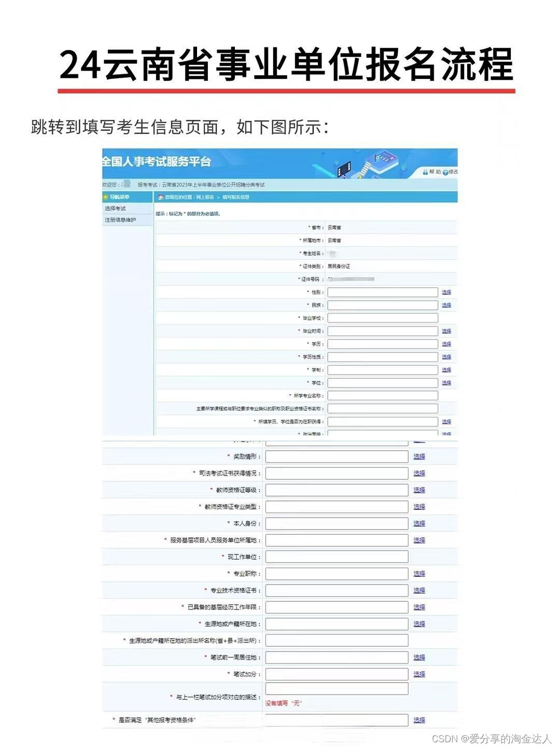This screenshot has height=749, width=560.
Task: Click 选择 link for 其他报考资格条件
Action: tap(419, 720)
